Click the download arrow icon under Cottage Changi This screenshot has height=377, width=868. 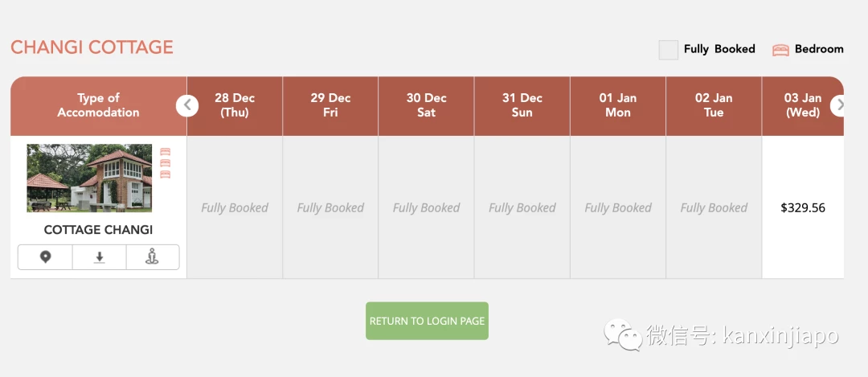click(x=99, y=257)
